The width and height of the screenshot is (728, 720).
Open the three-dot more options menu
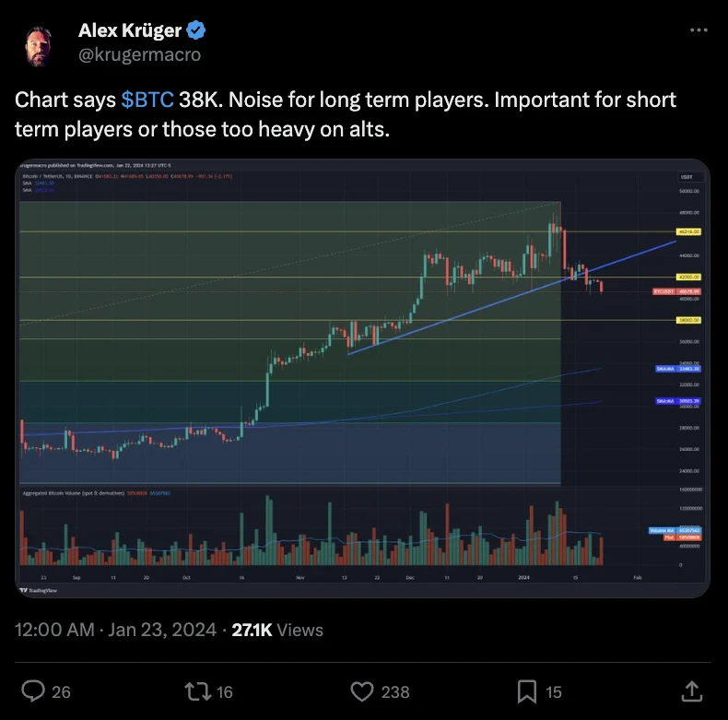699,30
